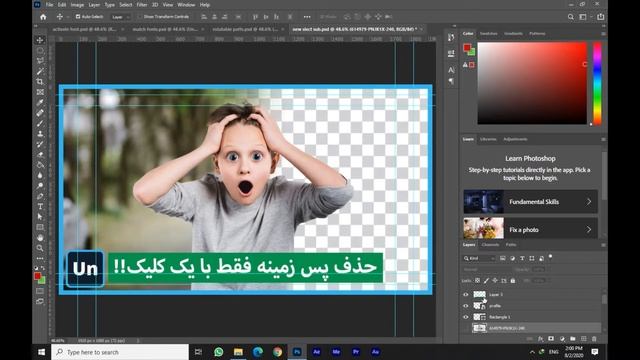The image size is (640, 360).
Task: Open the Layers panel flyout menu
Action: point(603,245)
